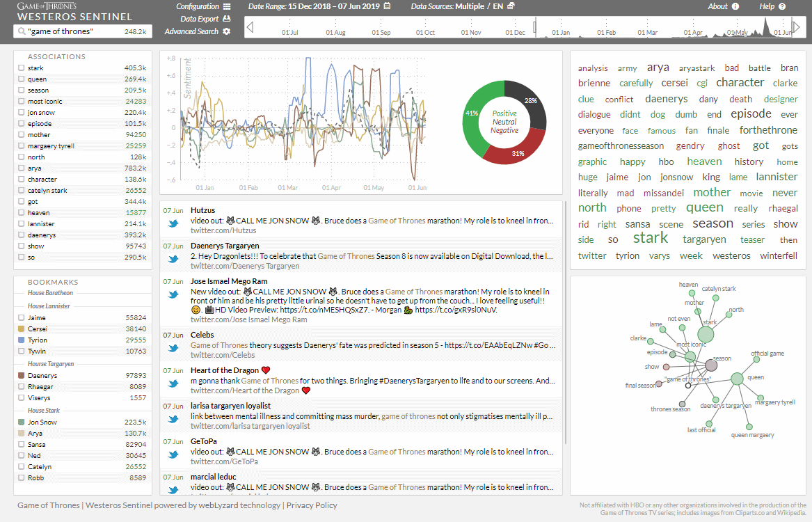The height and width of the screenshot is (522, 812).
Task: Enable the jon snow association checkbox
Action: pos(22,112)
